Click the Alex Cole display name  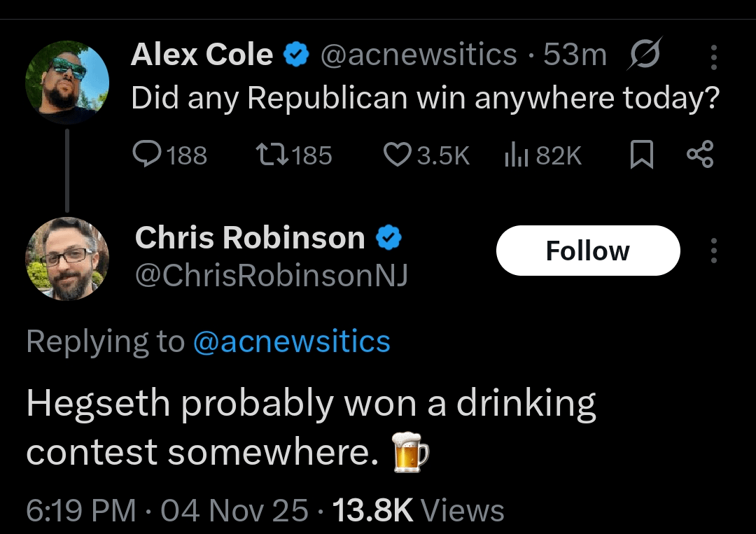[x=202, y=55]
